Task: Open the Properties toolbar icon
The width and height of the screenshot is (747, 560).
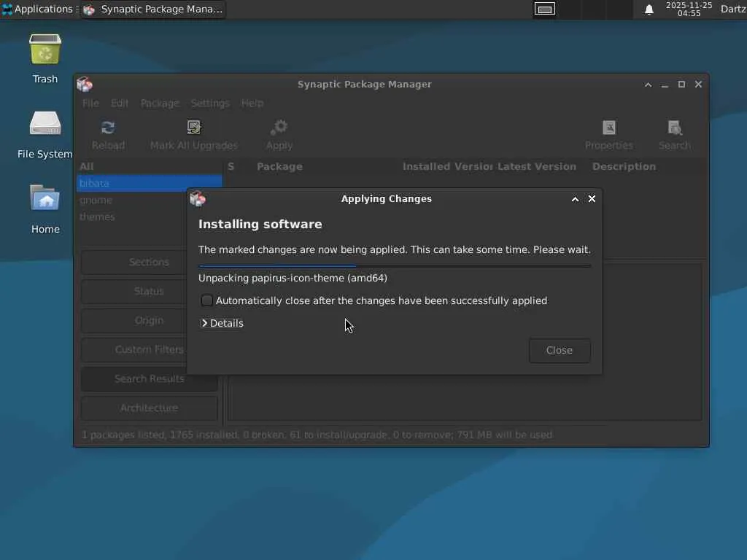Action: coord(609,128)
